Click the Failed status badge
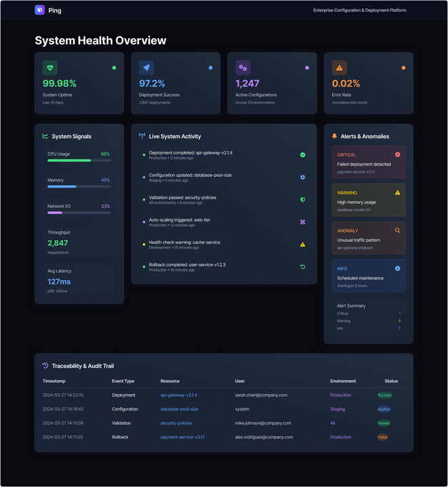The image size is (448, 487). pyautogui.click(x=382, y=437)
